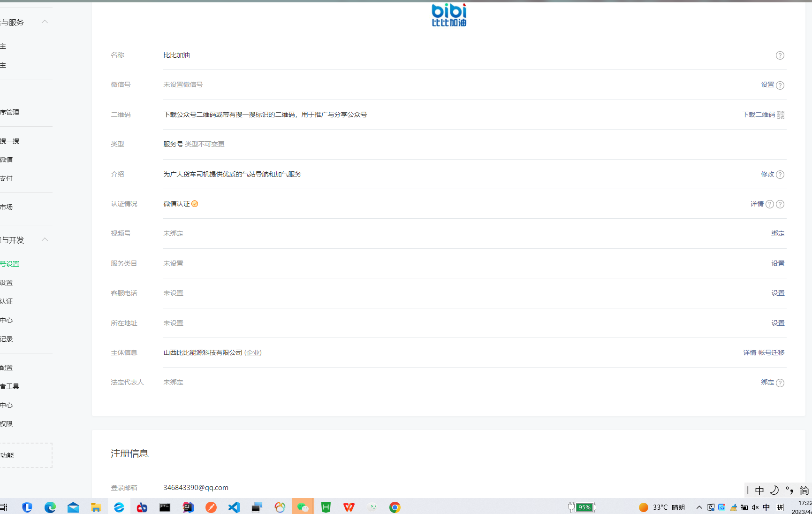The width and height of the screenshot is (812, 514).
Task: Click the help icon in 法定代表人 row
Action: click(780, 383)
